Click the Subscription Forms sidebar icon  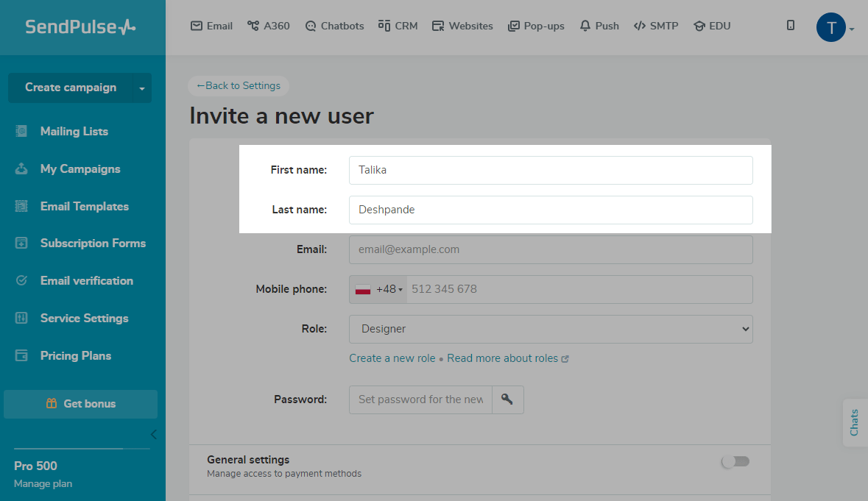[x=21, y=244]
